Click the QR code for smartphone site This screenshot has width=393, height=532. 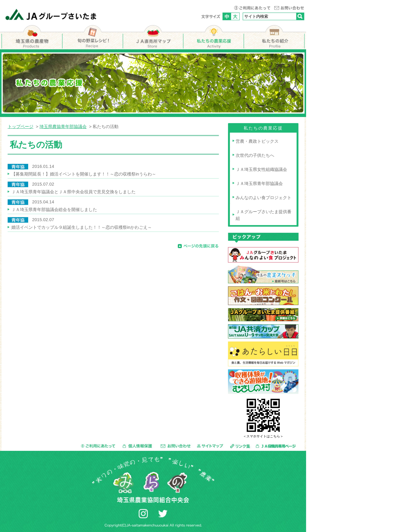(x=263, y=415)
